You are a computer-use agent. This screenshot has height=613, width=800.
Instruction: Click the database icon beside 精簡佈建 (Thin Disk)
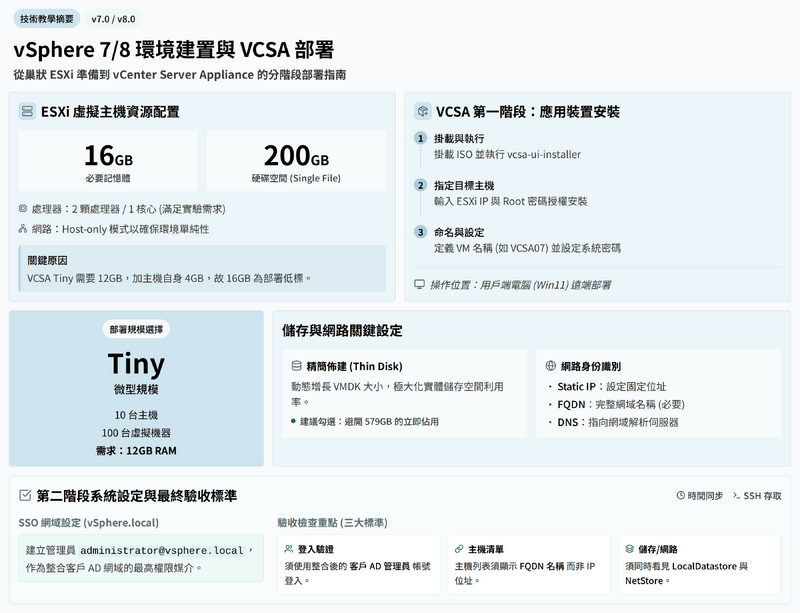point(296,366)
